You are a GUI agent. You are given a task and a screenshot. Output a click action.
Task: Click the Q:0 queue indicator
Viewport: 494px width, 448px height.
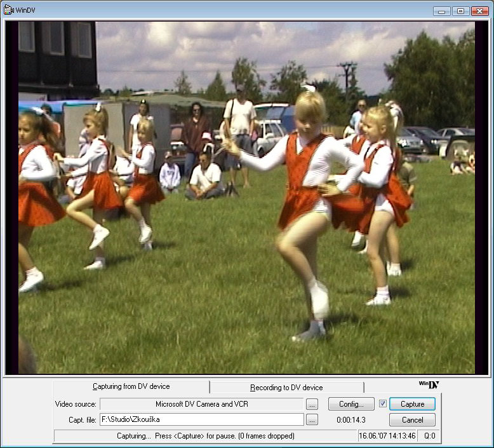point(429,436)
